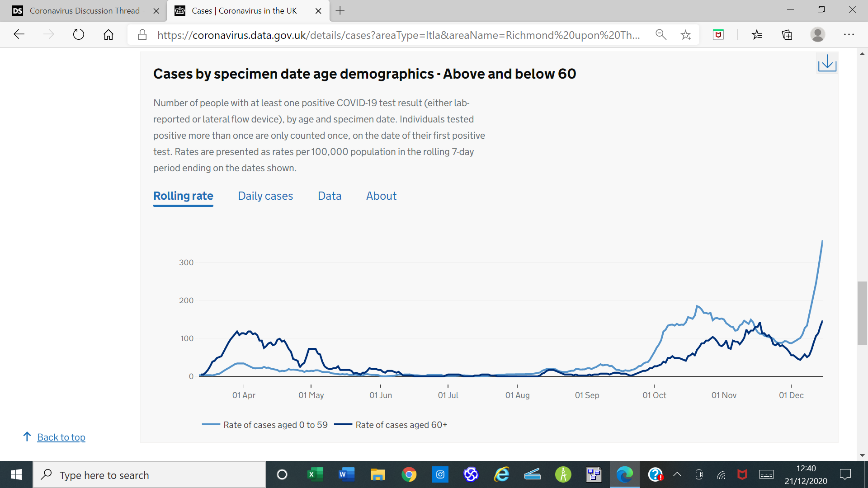This screenshot has width=868, height=488.
Task: Open the Favorites list icon
Action: [x=757, y=35]
